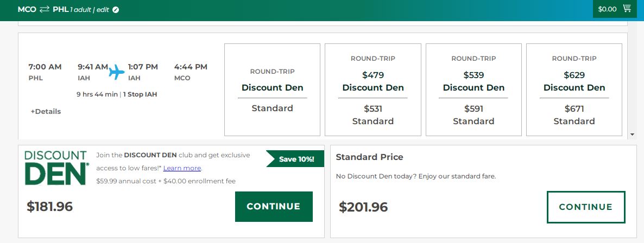
Task: Continue with the Standard Price fare
Action: coord(585,207)
